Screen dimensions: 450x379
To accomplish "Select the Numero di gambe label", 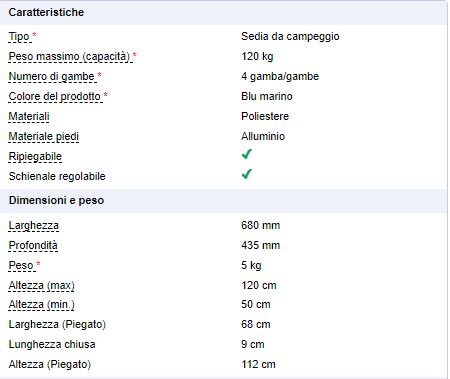I will click(x=52, y=76).
